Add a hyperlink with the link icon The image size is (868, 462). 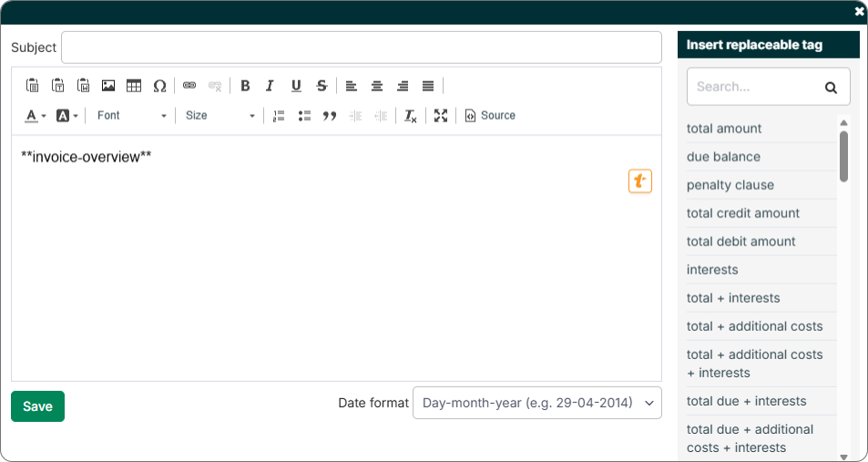coord(189,86)
